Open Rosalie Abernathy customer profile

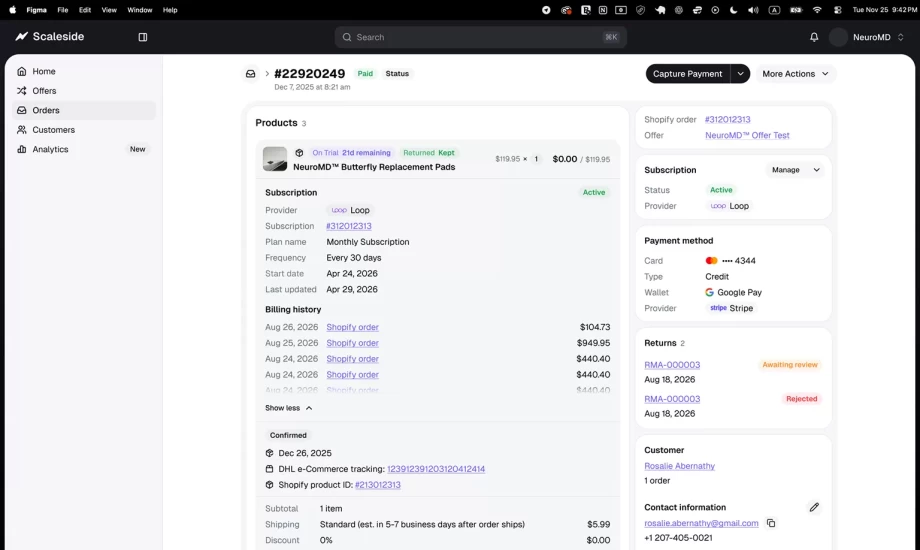pyautogui.click(x=679, y=466)
